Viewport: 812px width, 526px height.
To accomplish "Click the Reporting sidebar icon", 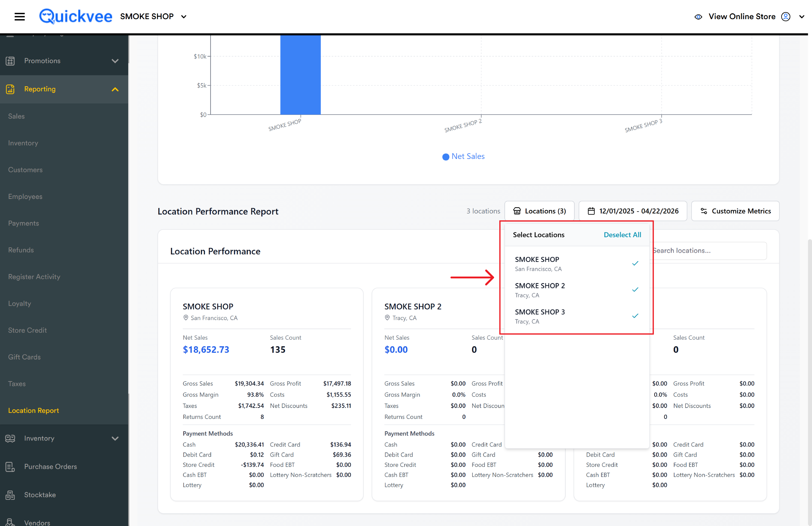I will 10,89.
